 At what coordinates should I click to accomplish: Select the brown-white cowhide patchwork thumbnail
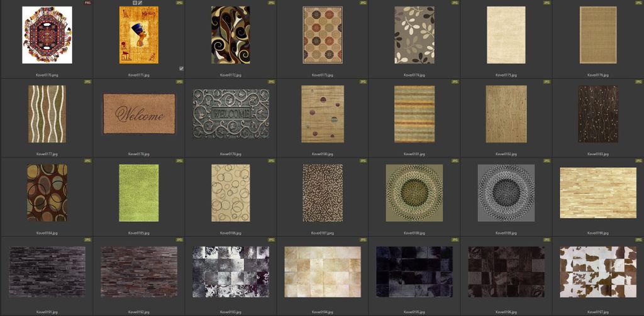pos(598,271)
